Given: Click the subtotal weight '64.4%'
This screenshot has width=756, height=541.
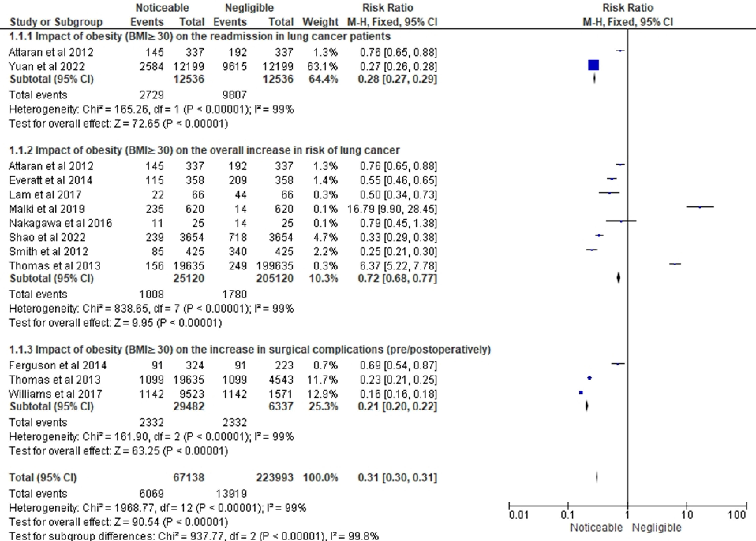Looking at the screenshot, I should [323, 79].
